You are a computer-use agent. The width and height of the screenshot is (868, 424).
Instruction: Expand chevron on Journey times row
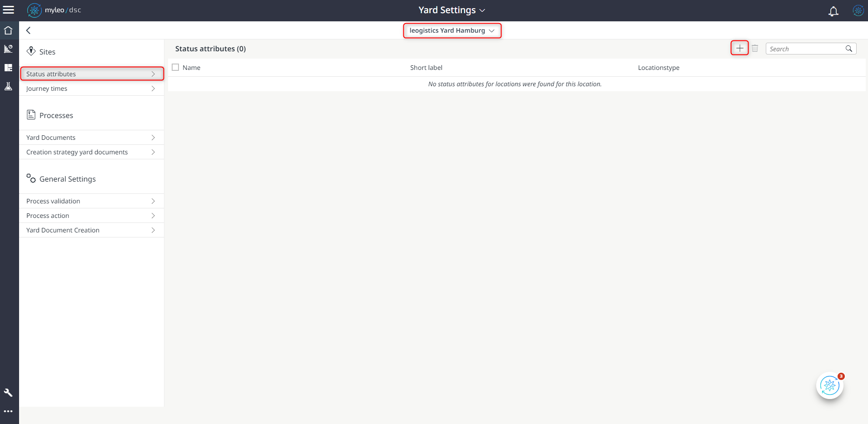(x=153, y=89)
